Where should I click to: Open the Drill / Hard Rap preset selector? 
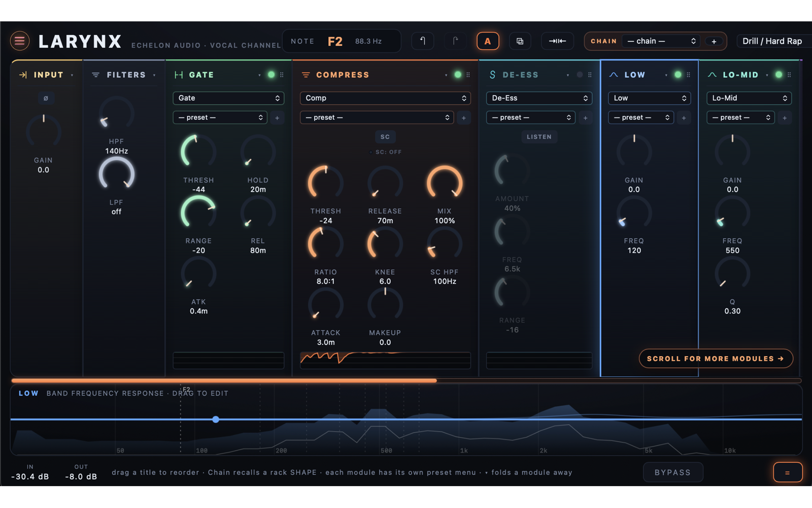774,41
